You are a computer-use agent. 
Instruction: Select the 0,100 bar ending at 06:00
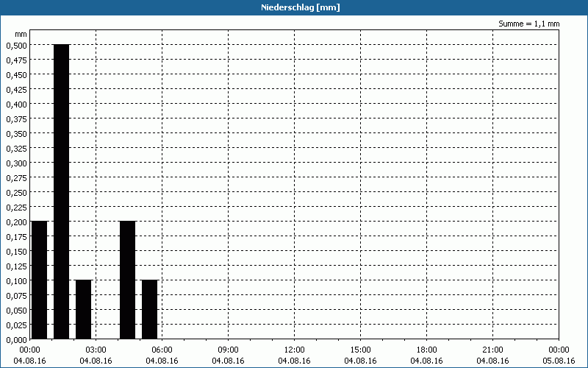coord(150,310)
